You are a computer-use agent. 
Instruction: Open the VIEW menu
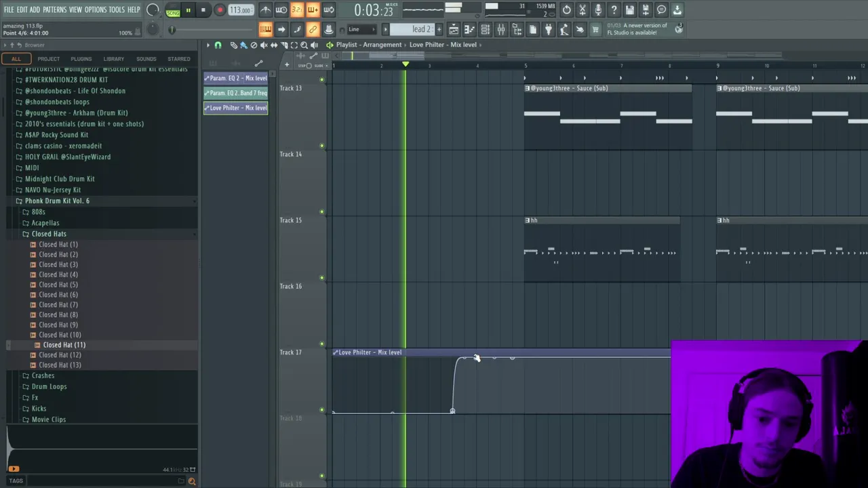click(x=75, y=9)
